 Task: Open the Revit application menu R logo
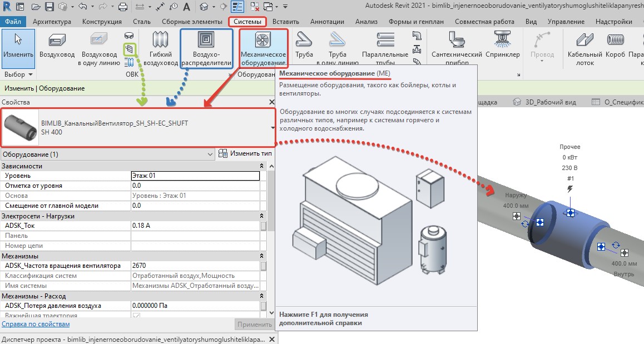[7, 7]
